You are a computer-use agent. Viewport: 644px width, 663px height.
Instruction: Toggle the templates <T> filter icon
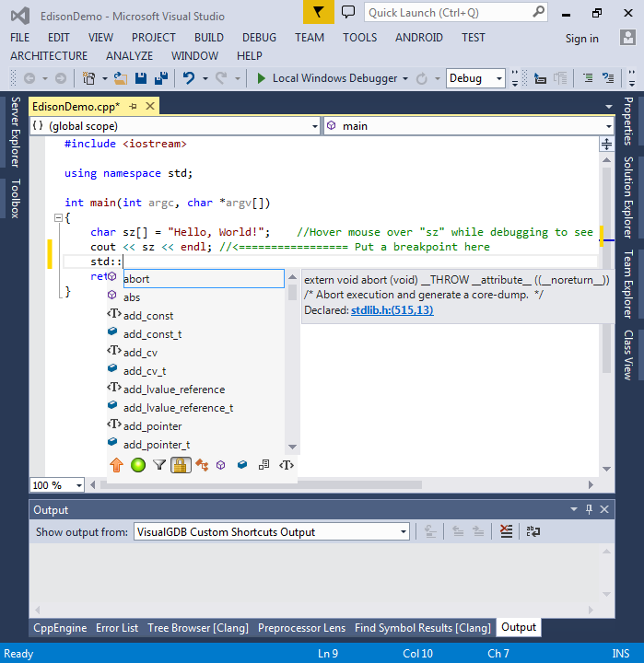287,465
